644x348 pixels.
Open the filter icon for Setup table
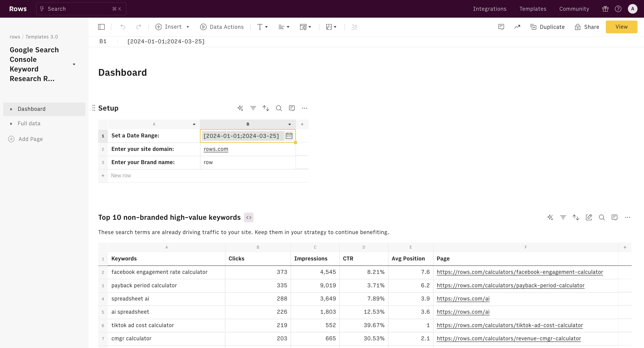pyautogui.click(x=253, y=108)
